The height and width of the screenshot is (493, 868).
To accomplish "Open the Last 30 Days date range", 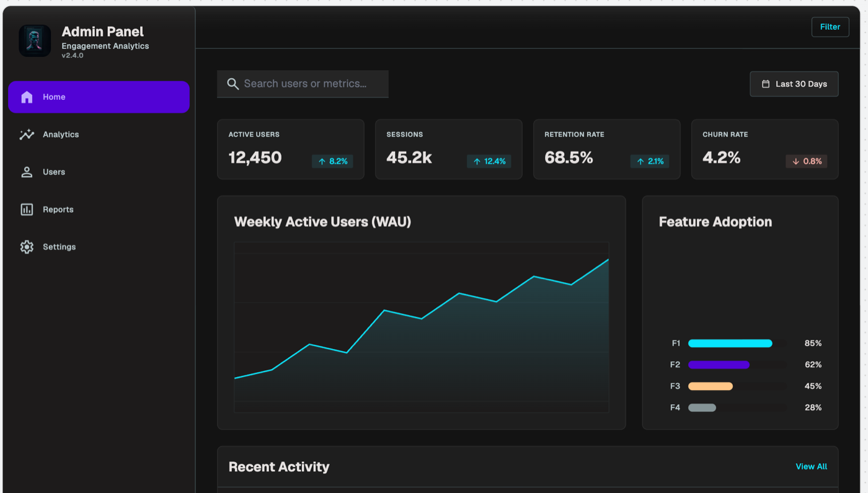I will pyautogui.click(x=794, y=84).
